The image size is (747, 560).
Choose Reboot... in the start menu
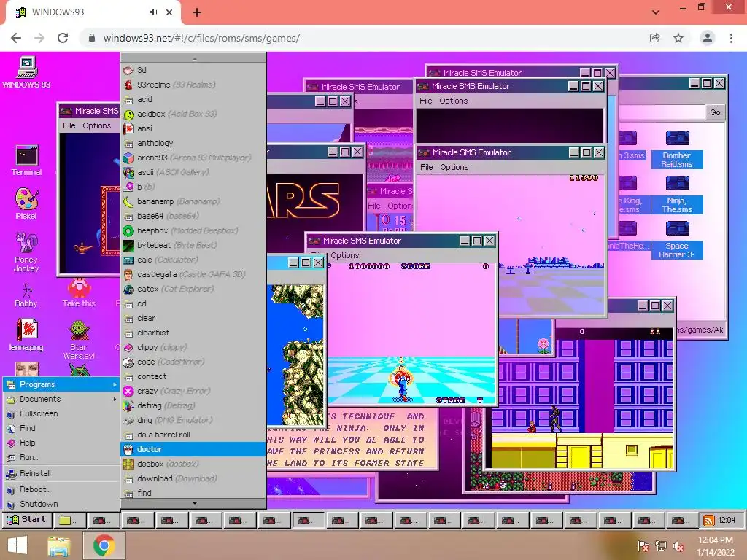click(x=61, y=489)
